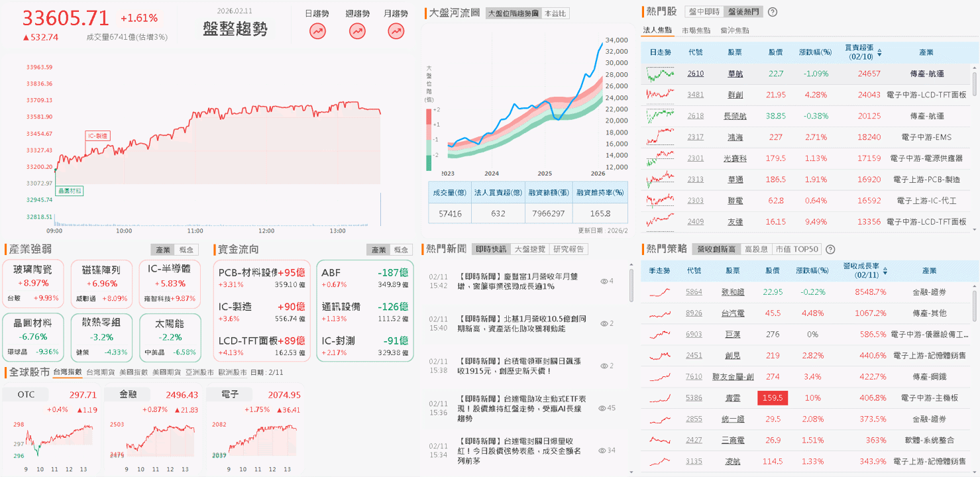The height and width of the screenshot is (477, 980).
Task: Click 融資維持率 value 165.8
Action: coord(599,213)
